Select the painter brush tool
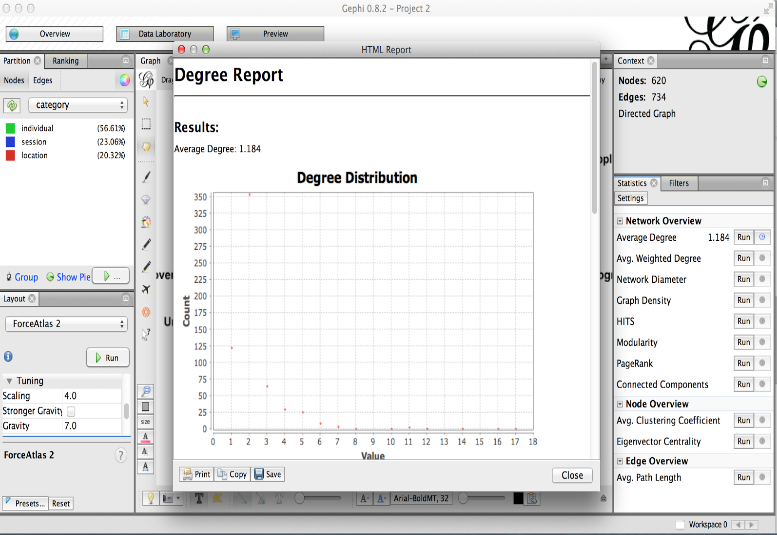This screenshot has height=535, width=777. pyautogui.click(x=146, y=177)
